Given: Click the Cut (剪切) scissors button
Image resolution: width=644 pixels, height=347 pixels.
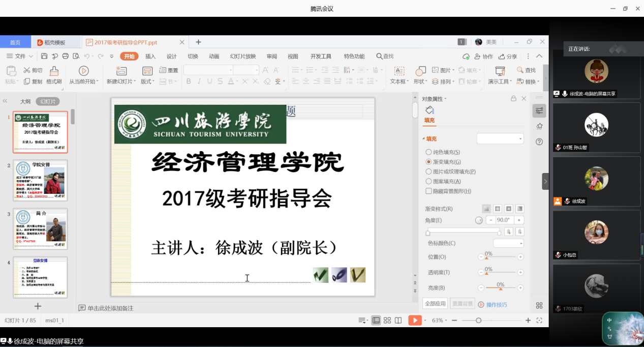Looking at the screenshot, I should (x=33, y=70).
